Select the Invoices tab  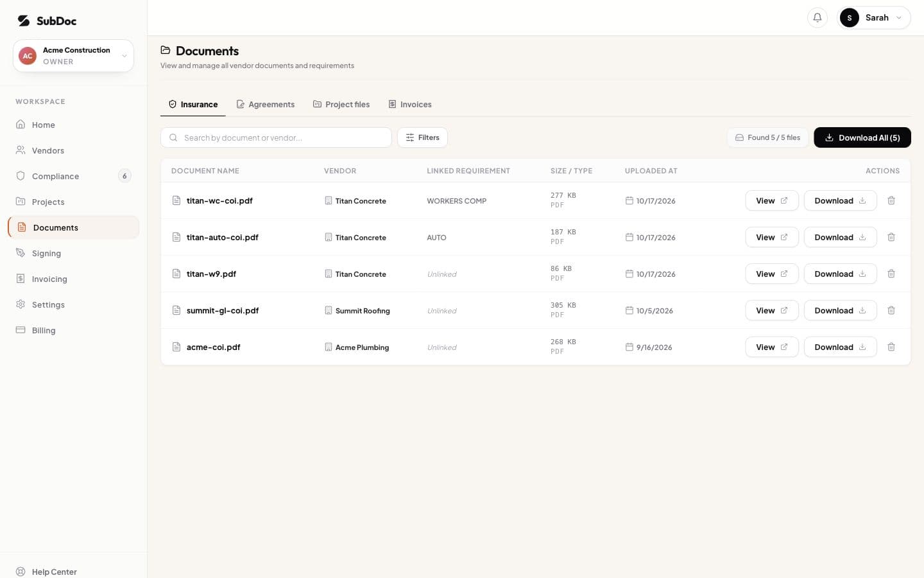point(410,104)
